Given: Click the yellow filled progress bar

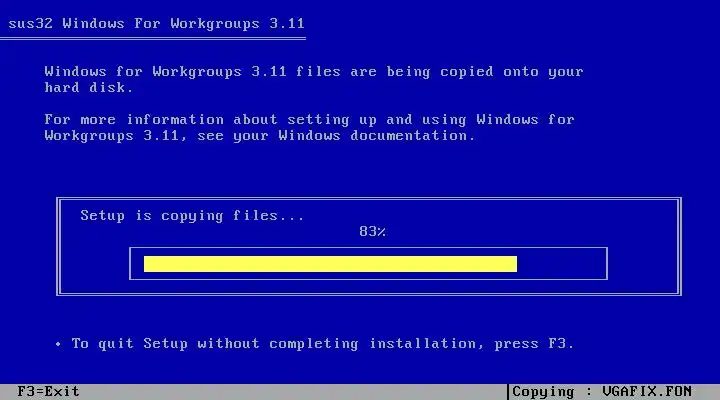Looking at the screenshot, I should (330, 264).
